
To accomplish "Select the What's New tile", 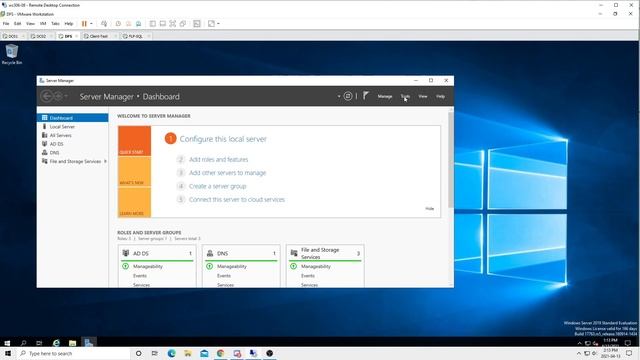I will [x=134, y=171].
